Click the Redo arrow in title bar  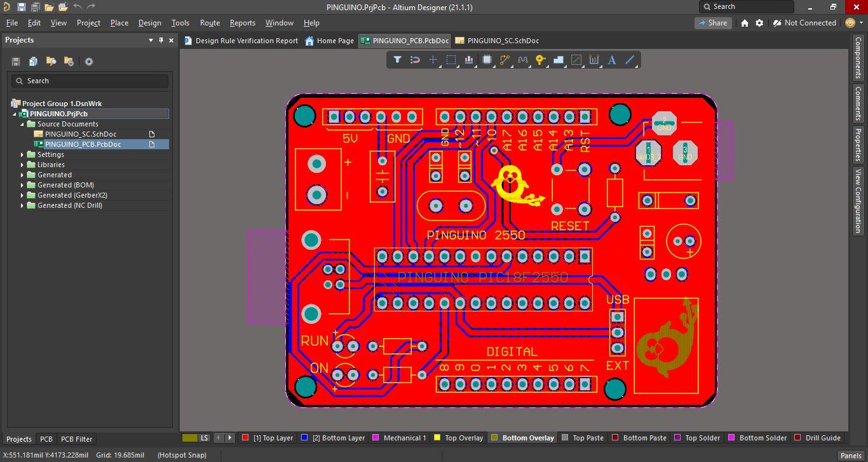91,7
